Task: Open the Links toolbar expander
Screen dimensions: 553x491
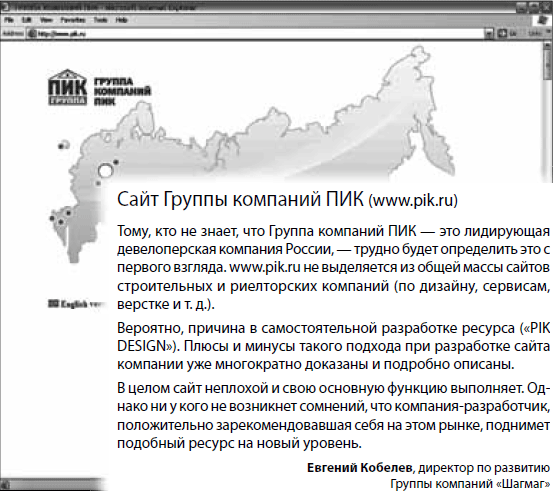Action: [535, 34]
